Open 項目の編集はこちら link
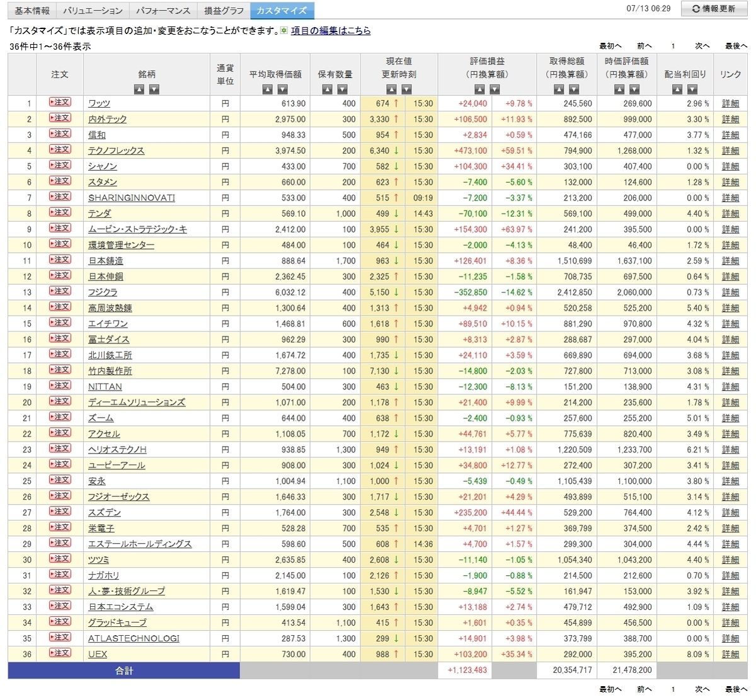Screen dimensions: 756x700 click(x=331, y=30)
